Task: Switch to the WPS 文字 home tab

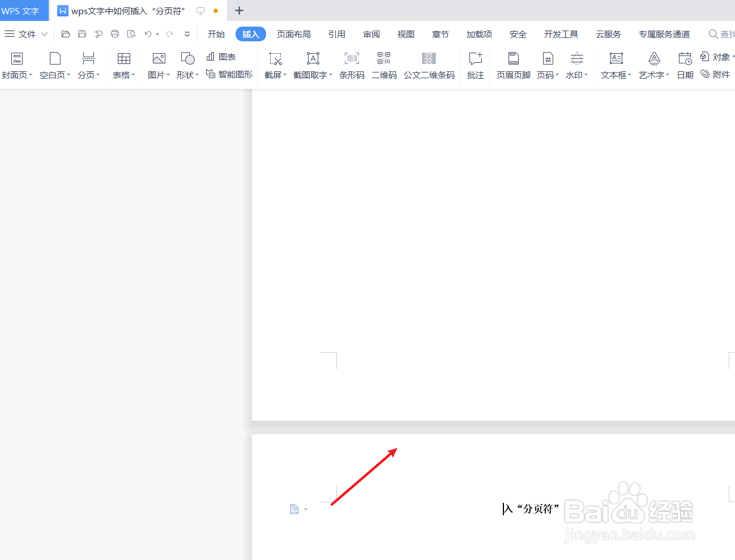Action: pos(24,11)
